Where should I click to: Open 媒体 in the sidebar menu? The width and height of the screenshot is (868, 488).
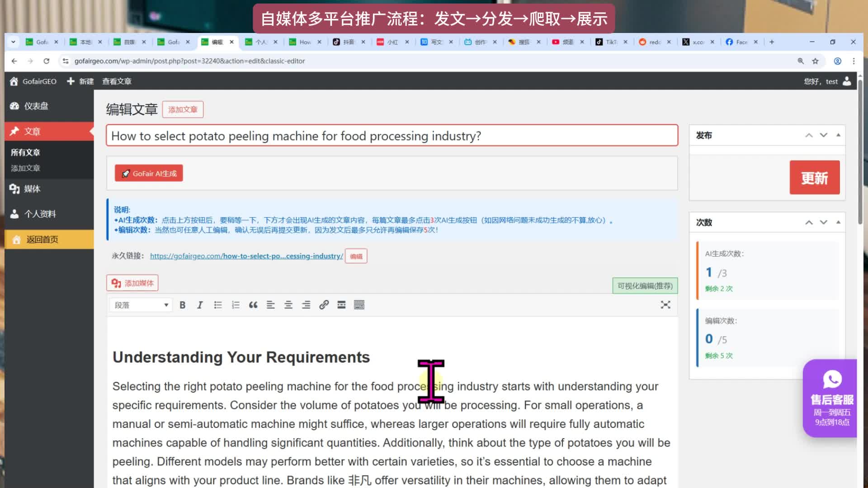[32, 189]
